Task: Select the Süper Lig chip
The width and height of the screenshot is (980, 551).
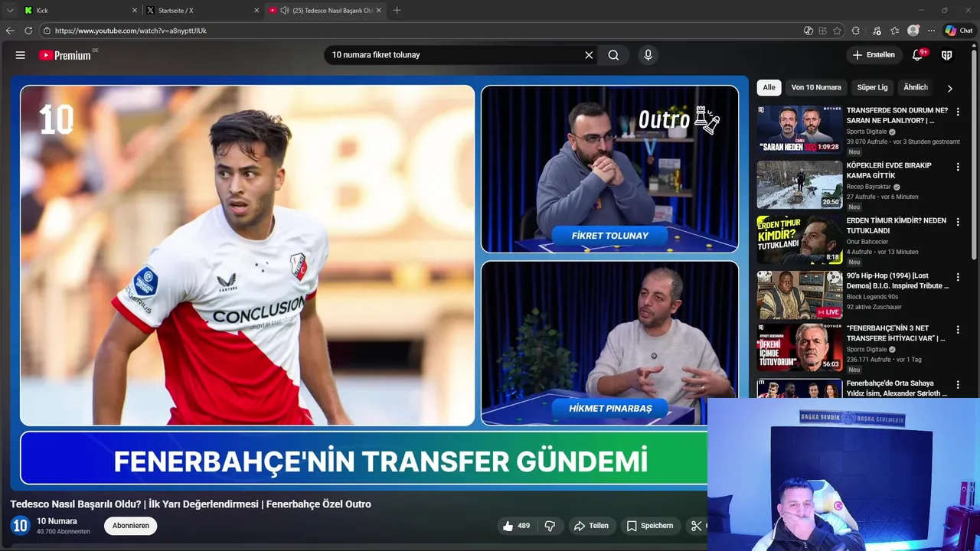Action: click(x=872, y=87)
